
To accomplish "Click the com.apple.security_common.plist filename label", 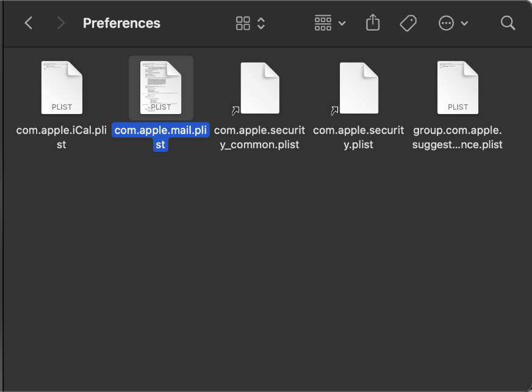I will [x=259, y=137].
